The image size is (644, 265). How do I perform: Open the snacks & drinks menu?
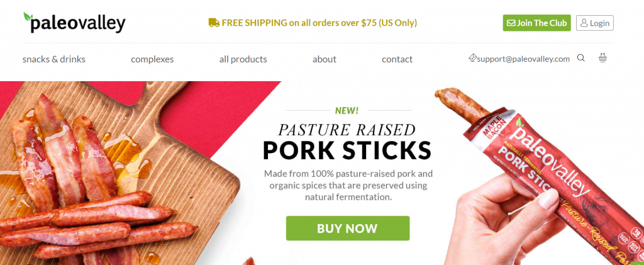coord(54,59)
